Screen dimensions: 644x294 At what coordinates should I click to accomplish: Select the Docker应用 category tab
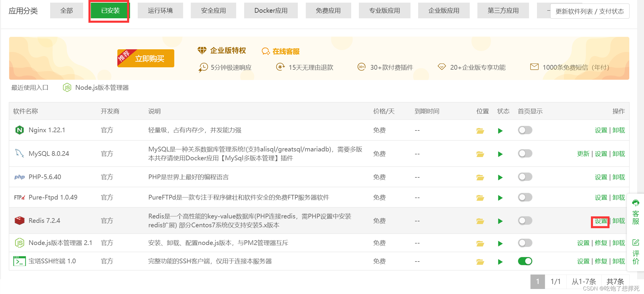point(271,11)
